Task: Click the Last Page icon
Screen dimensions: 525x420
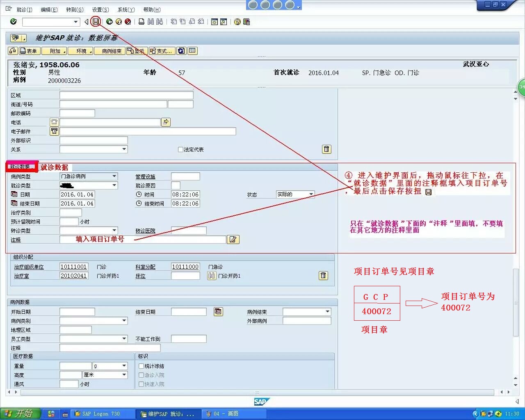Action: (x=201, y=22)
